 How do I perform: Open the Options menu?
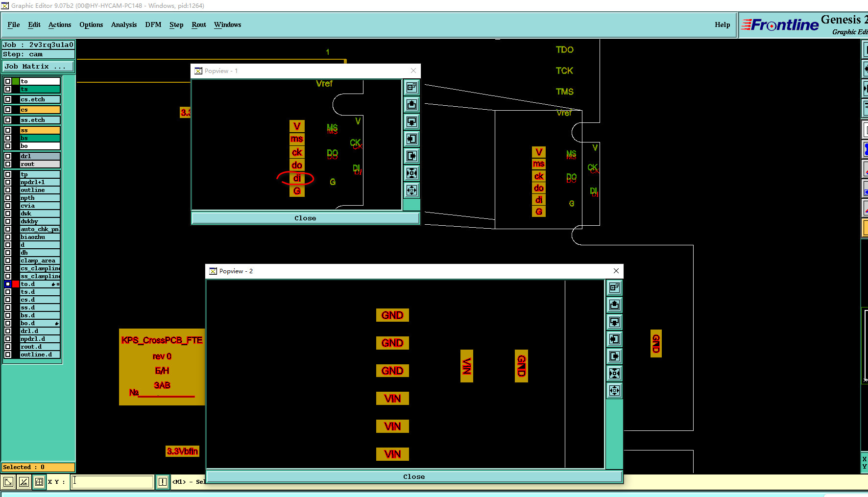[x=91, y=24]
